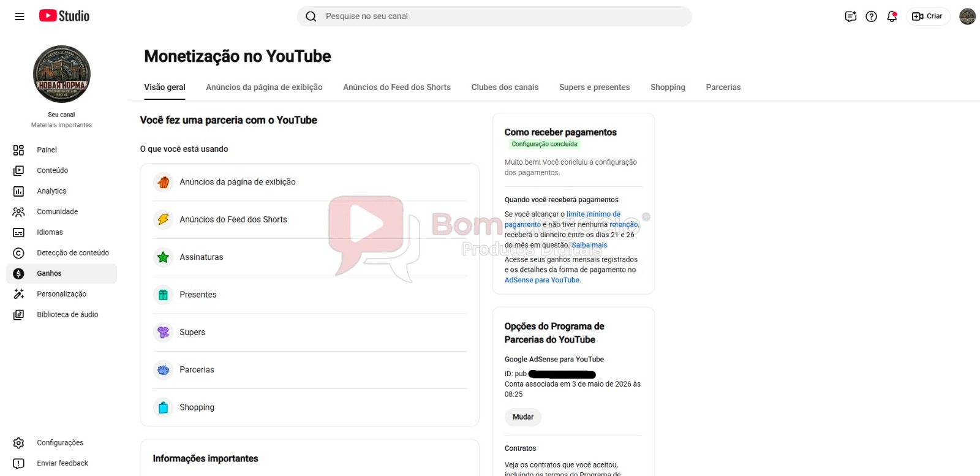Click the Parcerias handshake icon
Viewport: 980px width, 476px height.
[163, 370]
